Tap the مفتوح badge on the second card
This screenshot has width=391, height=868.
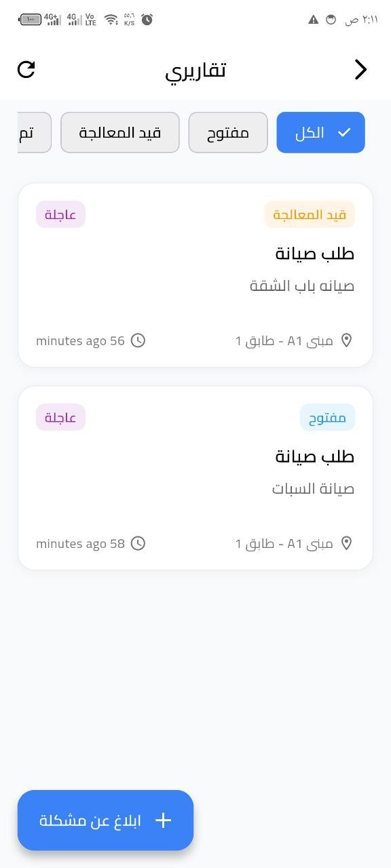point(327,417)
